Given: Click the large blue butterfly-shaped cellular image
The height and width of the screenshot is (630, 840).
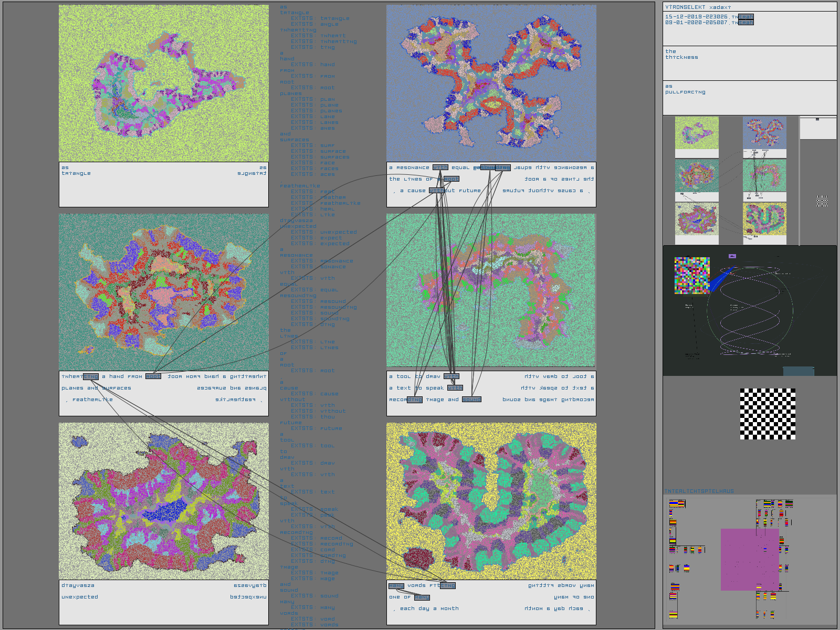Looking at the screenshot, I should pos(491,83).
